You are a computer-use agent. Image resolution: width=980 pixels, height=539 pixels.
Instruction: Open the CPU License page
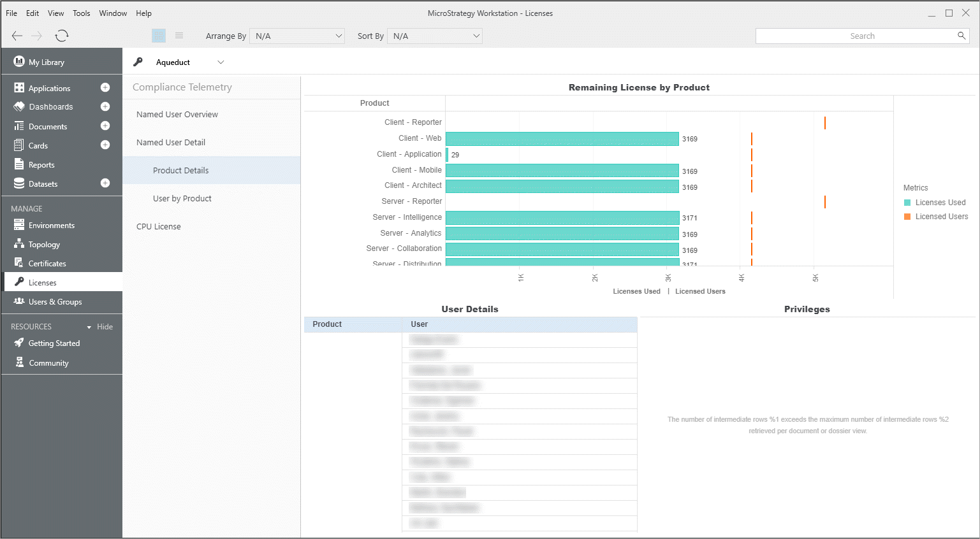(x=159, y=227)
